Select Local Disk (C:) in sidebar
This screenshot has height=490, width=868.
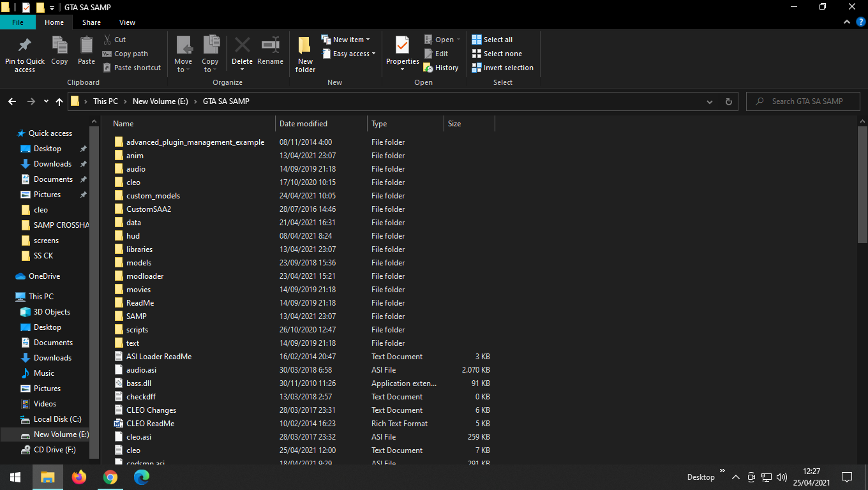coord(51,419)
